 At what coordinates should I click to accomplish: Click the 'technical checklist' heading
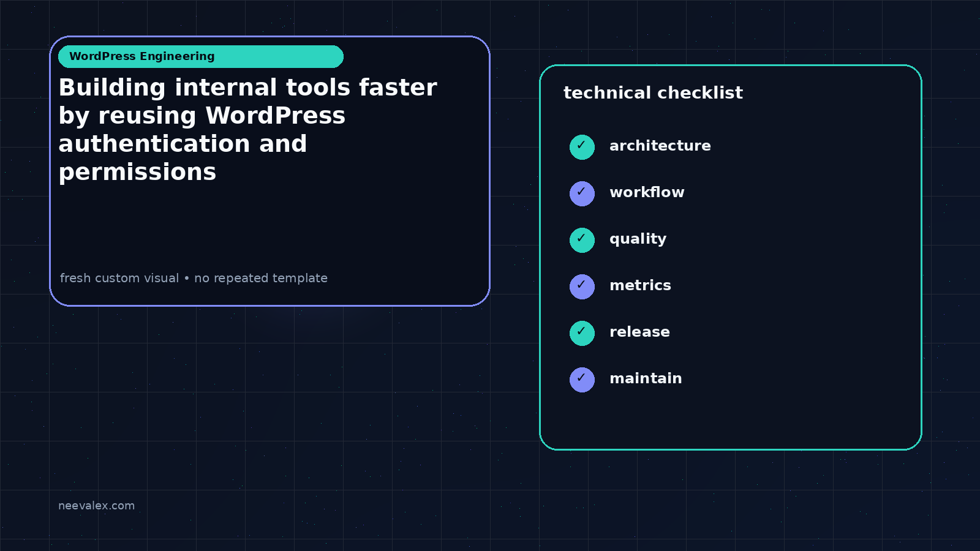point(653,93)
